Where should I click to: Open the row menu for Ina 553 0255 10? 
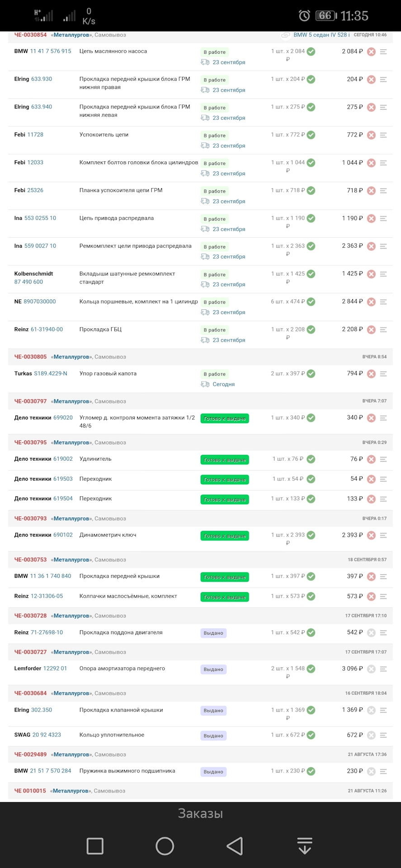click(383, 218)
